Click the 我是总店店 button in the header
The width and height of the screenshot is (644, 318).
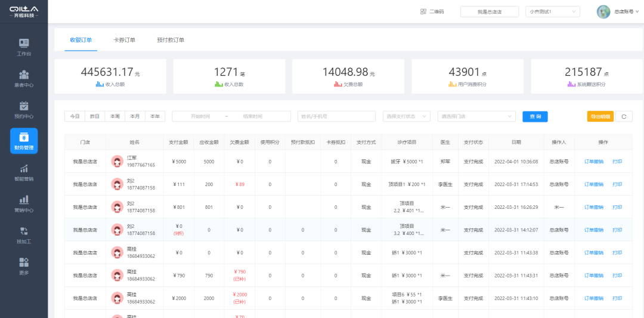489,11
